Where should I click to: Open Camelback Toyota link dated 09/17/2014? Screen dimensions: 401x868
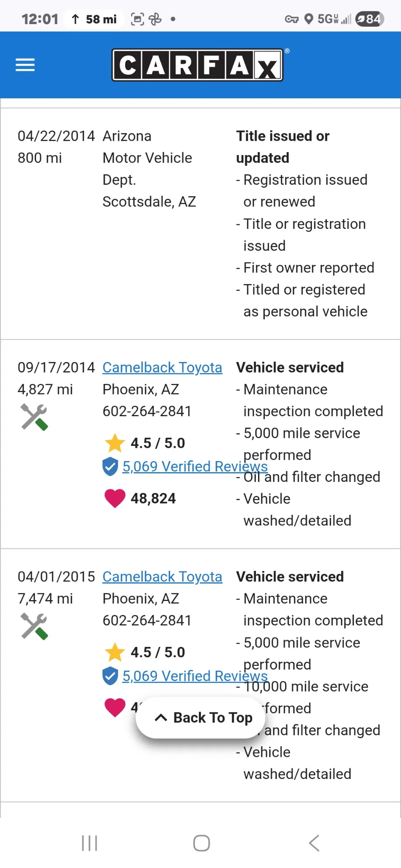pos(162,367)
